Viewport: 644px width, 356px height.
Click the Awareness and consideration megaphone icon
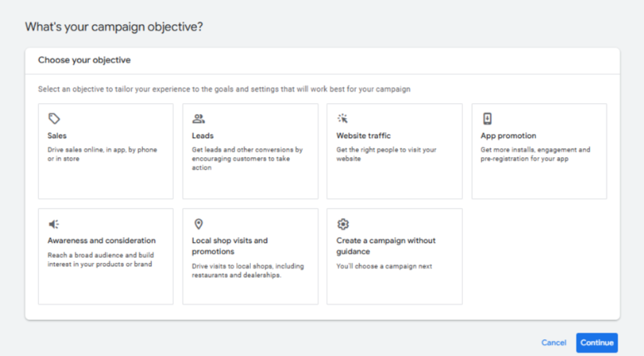[54, 224]
